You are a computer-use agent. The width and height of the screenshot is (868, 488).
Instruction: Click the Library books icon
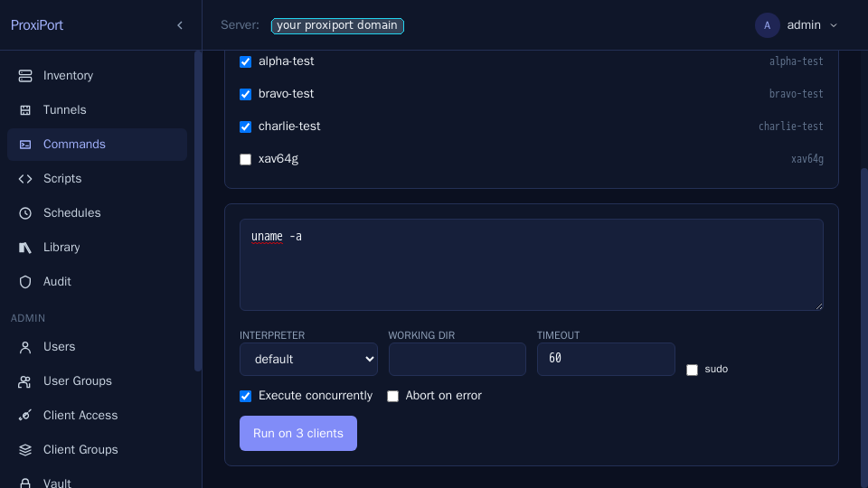[25, 248]
